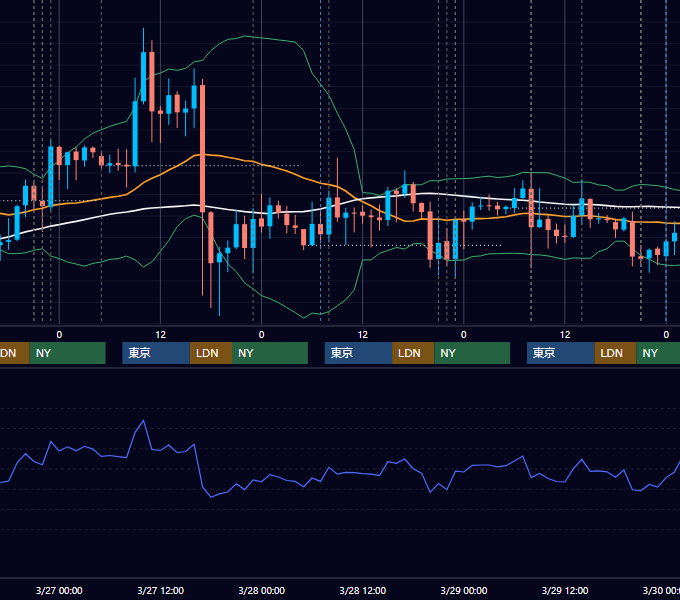Click hour label 12 above the 3/29 東京 block
Screen dimensions: 680x600
coord(565,335)
